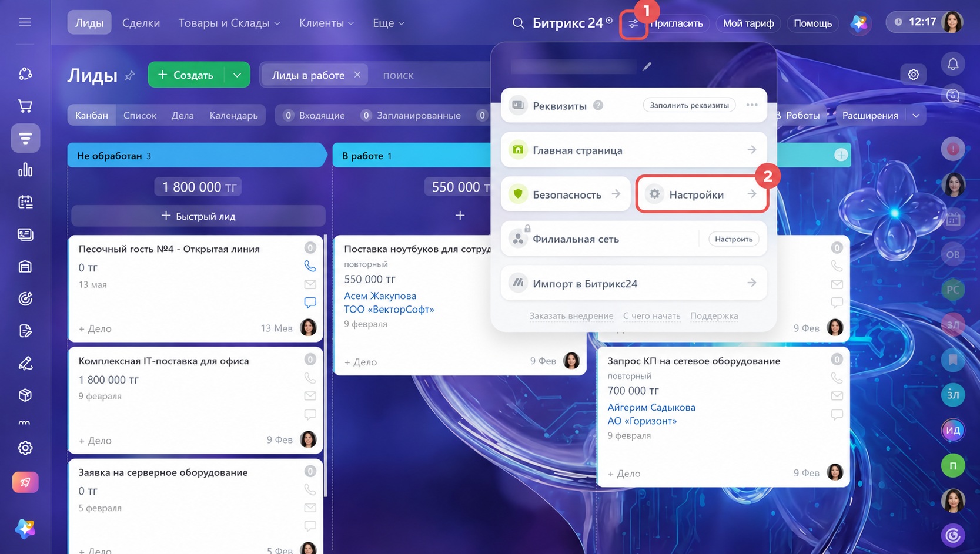
Task: Select the Дела view tab
Action: pyautogui.click(x=183, y=115)
